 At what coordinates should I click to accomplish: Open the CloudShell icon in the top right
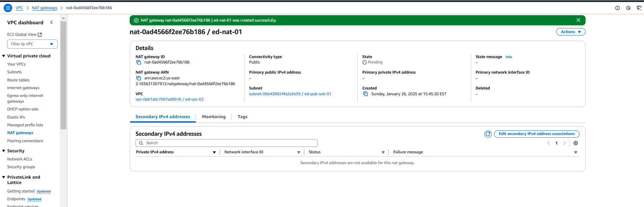coord(639,8)
